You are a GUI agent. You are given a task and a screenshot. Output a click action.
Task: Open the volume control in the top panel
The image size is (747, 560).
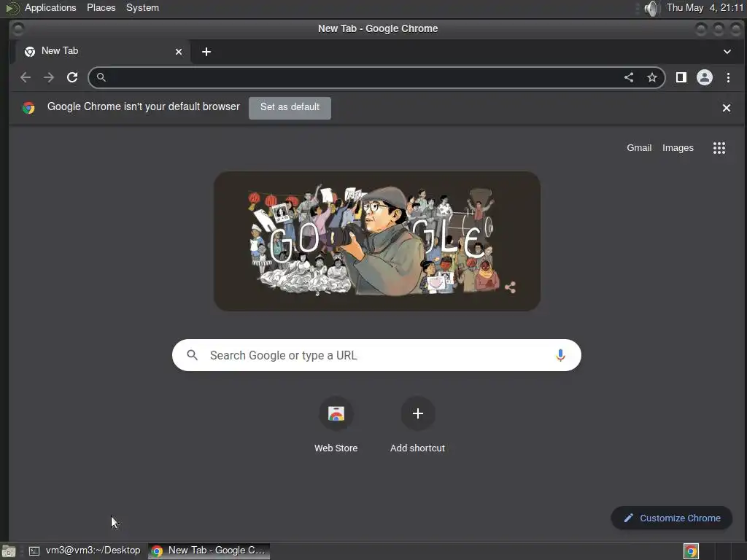(651, 8)
